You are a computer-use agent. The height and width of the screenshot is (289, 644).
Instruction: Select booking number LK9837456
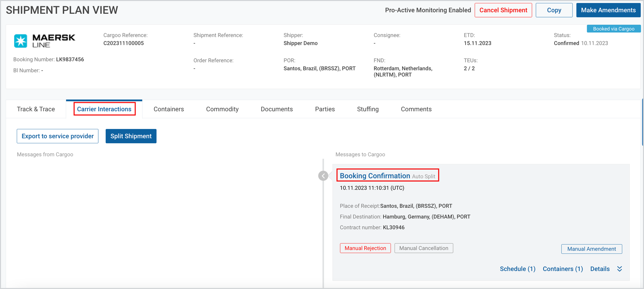pos(70,59)
